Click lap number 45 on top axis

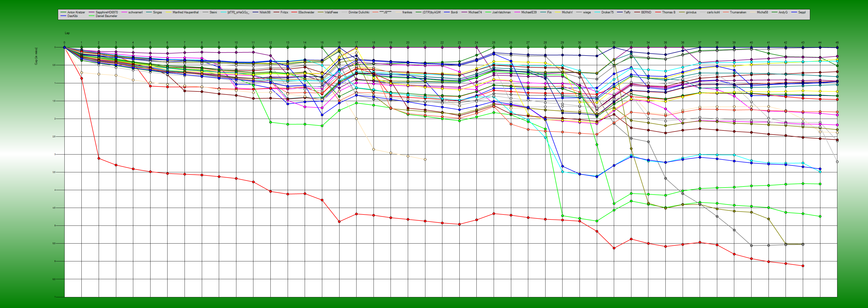pyautogui.click(x=837, y=43)
